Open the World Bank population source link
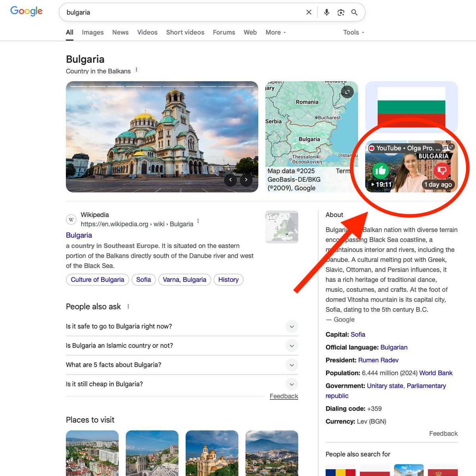 pyautogui.click(x=436, y=373)
